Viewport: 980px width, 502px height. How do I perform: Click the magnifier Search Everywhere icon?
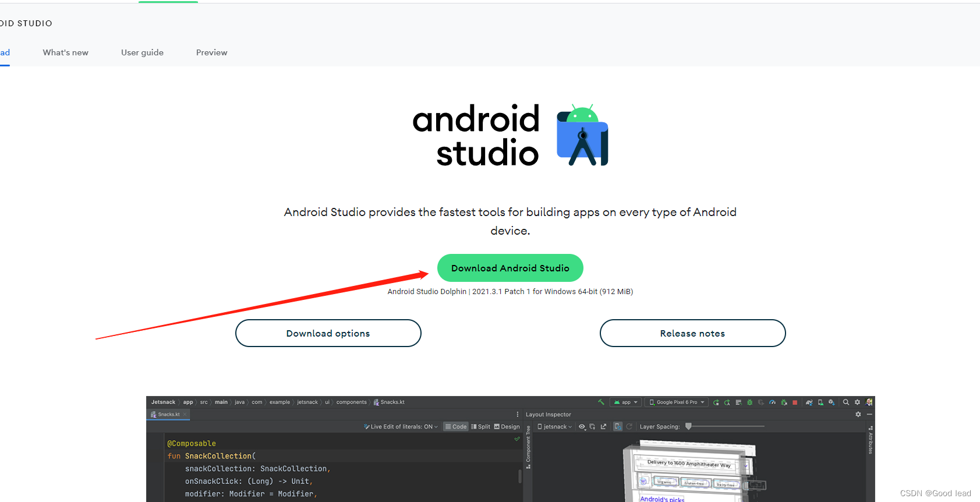(846, 402)
